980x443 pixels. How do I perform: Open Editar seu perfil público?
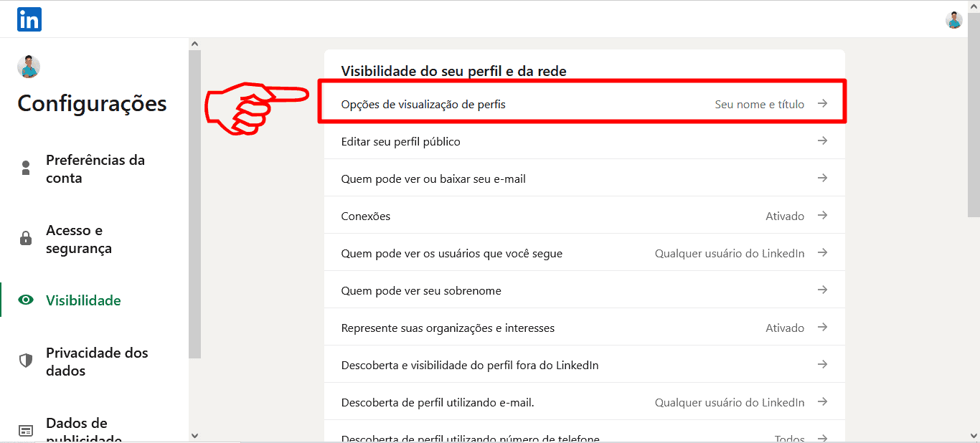click(x=585, y=141)
